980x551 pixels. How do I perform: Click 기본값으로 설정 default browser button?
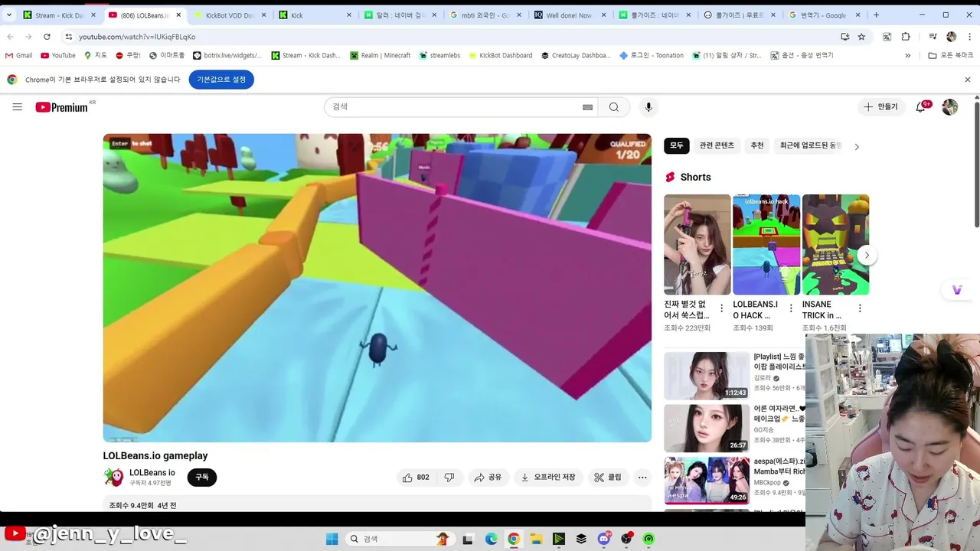tap(221, 80)
